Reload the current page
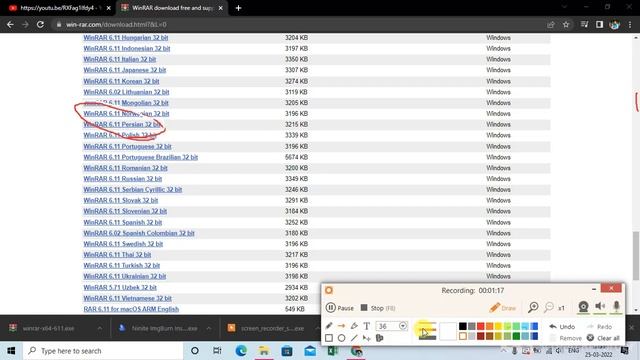 point(40,24)
